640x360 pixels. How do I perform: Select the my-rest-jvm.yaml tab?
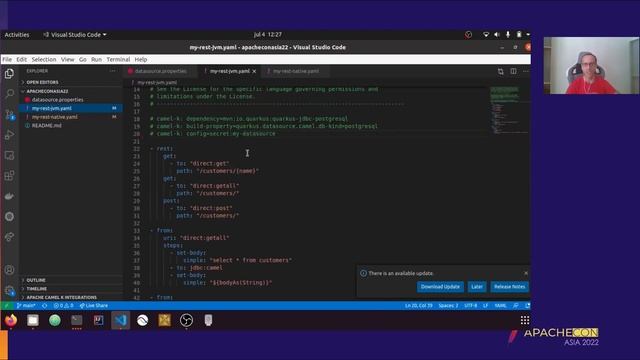click(229, 71)
